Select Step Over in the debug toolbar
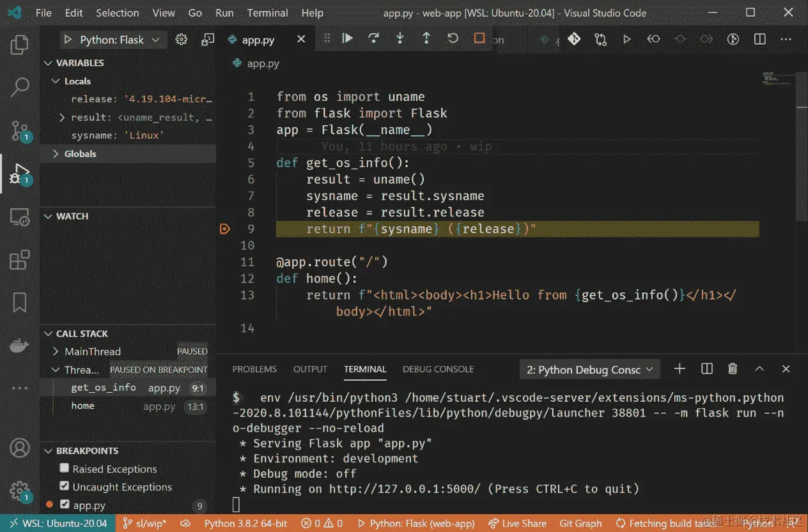The image size is (808, 532). tap(373, 38)
